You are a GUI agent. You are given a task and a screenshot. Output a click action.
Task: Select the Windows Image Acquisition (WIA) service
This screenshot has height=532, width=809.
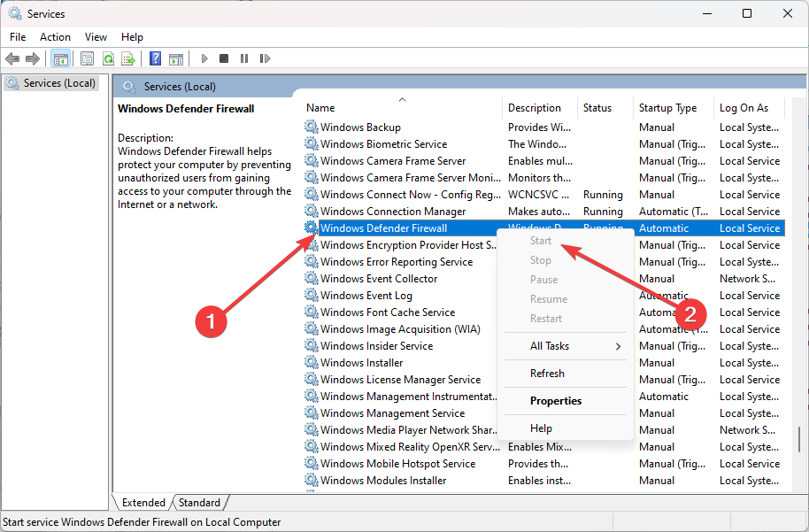(x=400, y=329)
